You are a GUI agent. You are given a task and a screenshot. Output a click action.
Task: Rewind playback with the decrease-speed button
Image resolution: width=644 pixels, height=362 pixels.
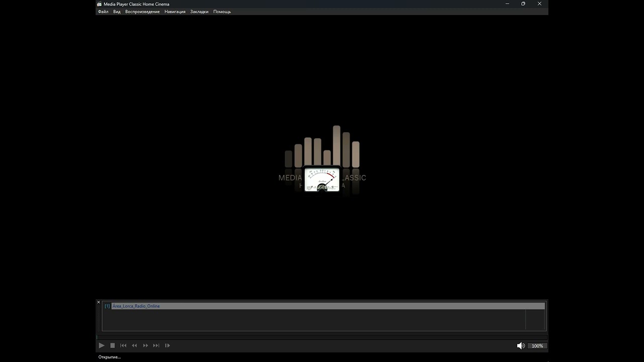pyautogui.click(x=134, y=345)
